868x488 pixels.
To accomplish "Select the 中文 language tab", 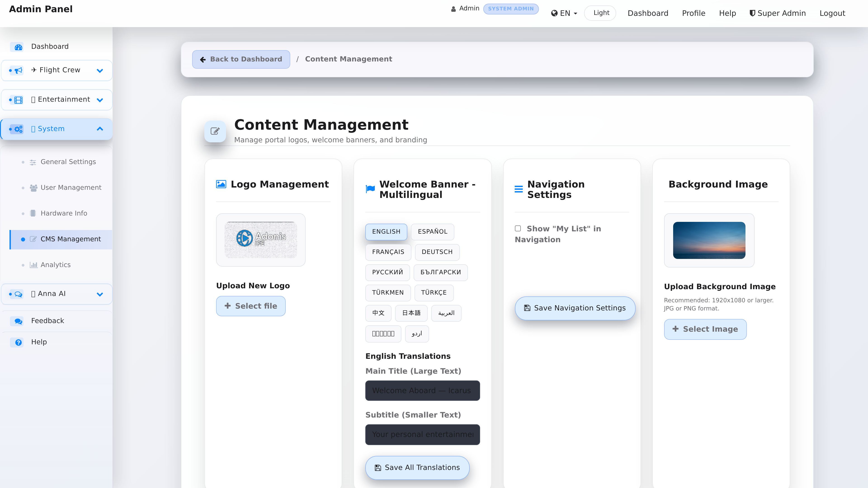I will (378, 313).
